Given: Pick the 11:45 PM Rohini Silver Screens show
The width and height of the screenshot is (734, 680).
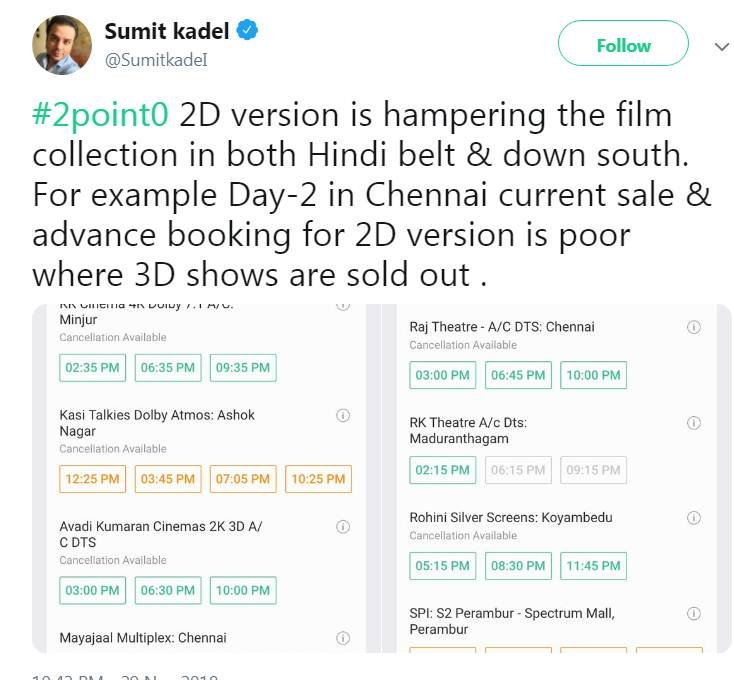Looking at the screenshot, I should (x=594, y=566).
